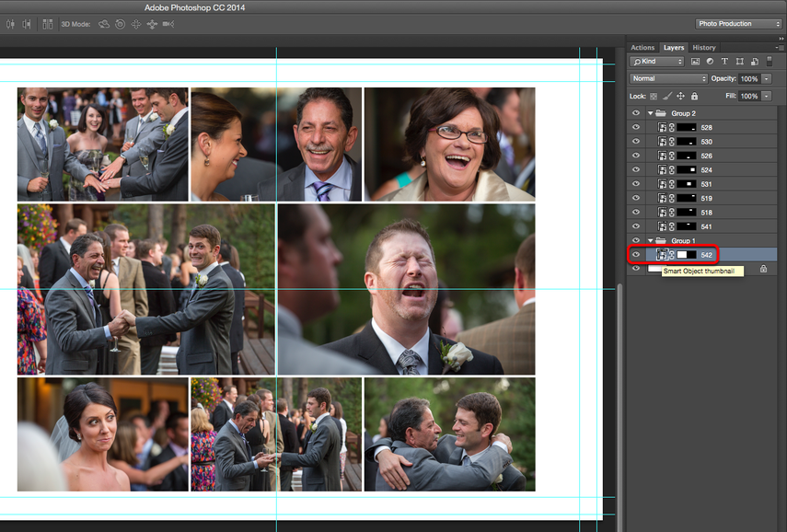Filter layers by smart objects icon
Image resolution: width=787 pixels, height=532 pixels.
coord(755,62)
